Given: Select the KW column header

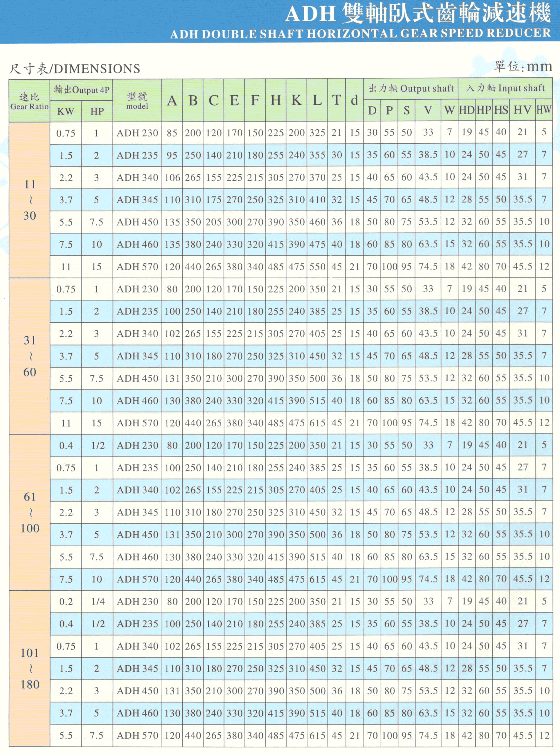Looking at the screenshot, I should tap(65, 111).
